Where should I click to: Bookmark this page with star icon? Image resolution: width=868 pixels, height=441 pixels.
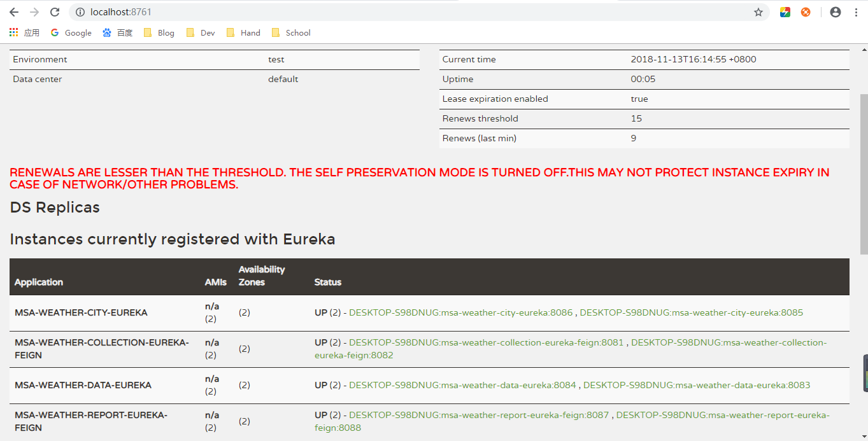click(x=758, y=12)
